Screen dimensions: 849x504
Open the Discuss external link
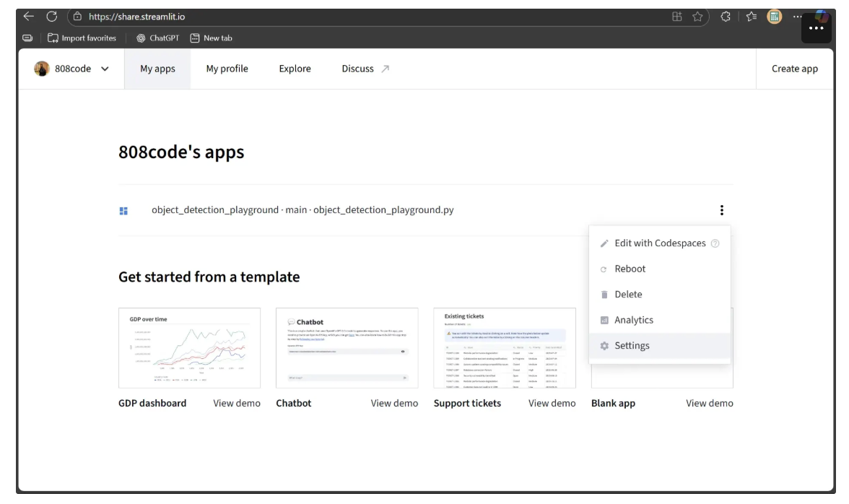(365, 69)
